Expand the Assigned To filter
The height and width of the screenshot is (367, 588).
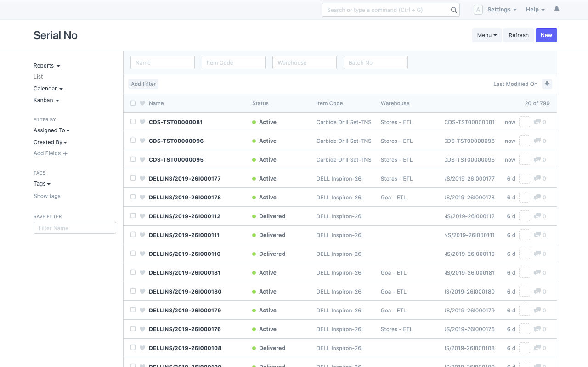pos(51,130)
